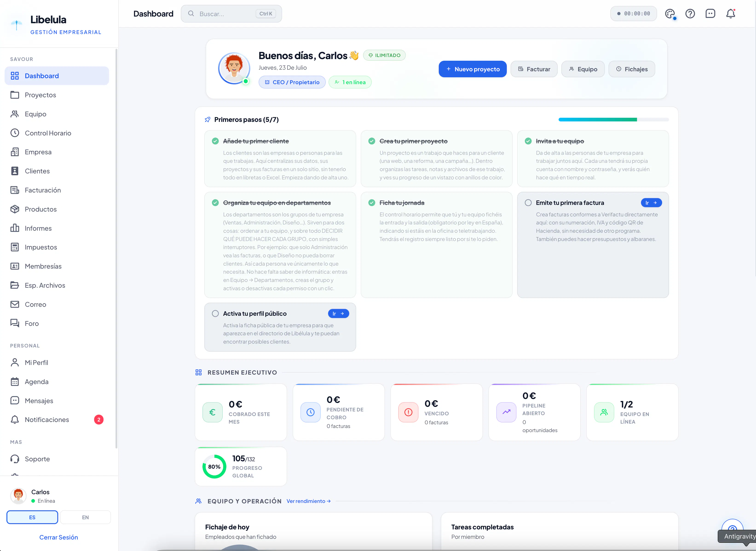Image resolution: width=756 pixels, height=551 pixels.
Task: Click the Informes bar chart icon
Action: pyautogui.click(x=15, y=228)
